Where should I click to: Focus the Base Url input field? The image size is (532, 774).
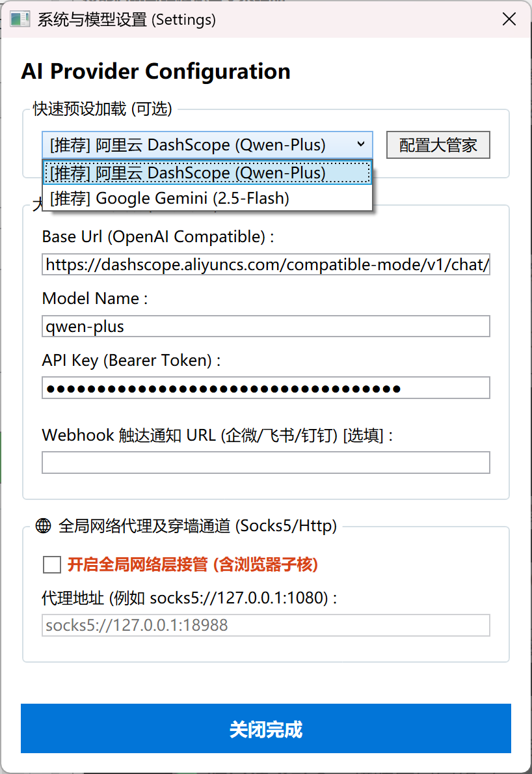click(x=265, y=265)
